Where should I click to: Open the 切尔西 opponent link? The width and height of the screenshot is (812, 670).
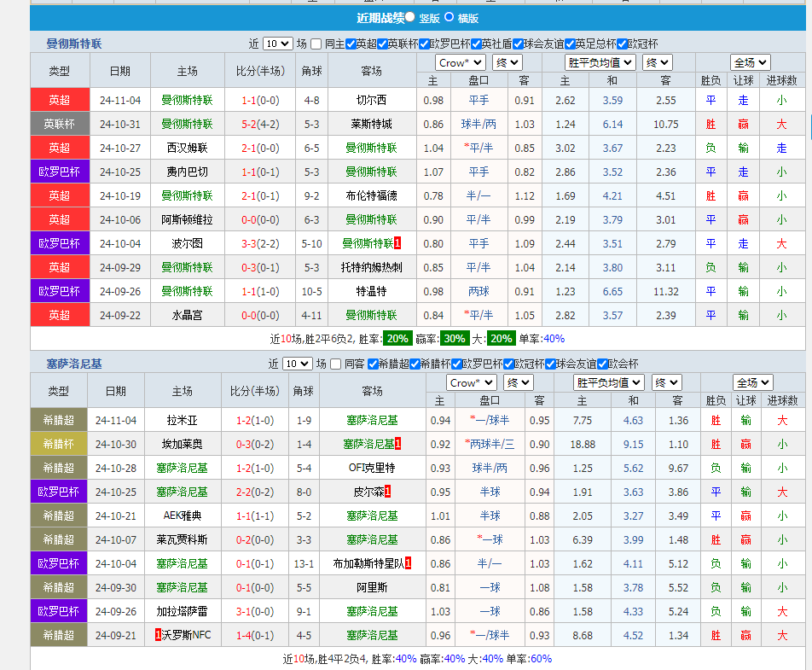point(371,100)
